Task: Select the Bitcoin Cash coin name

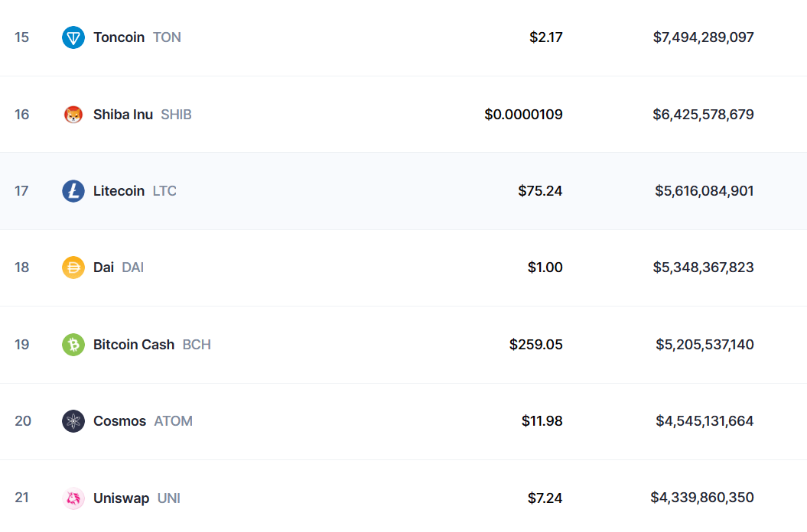Action: [x=134, y=345]
